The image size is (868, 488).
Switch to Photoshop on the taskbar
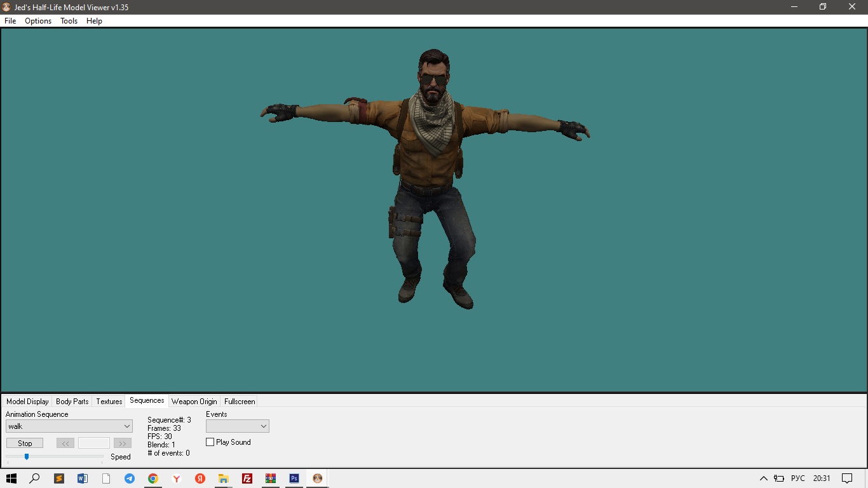(x=294, y=478)
